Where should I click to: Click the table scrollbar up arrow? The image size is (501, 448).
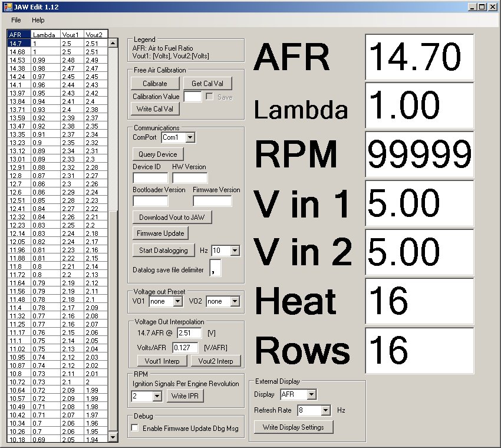[x=113, y=43]
